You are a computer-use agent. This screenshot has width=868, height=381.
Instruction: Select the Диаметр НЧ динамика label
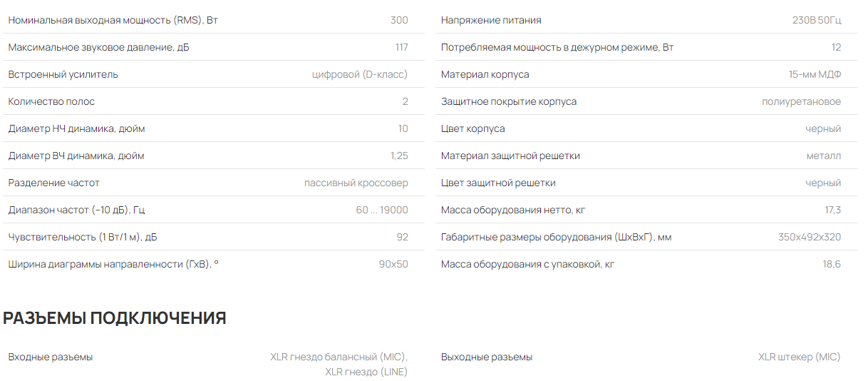coord(77,128)
